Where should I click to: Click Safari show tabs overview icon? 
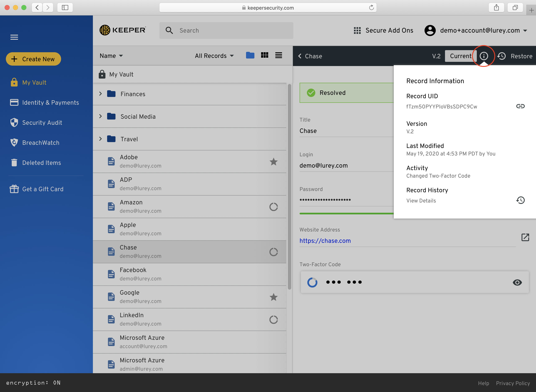515,8
